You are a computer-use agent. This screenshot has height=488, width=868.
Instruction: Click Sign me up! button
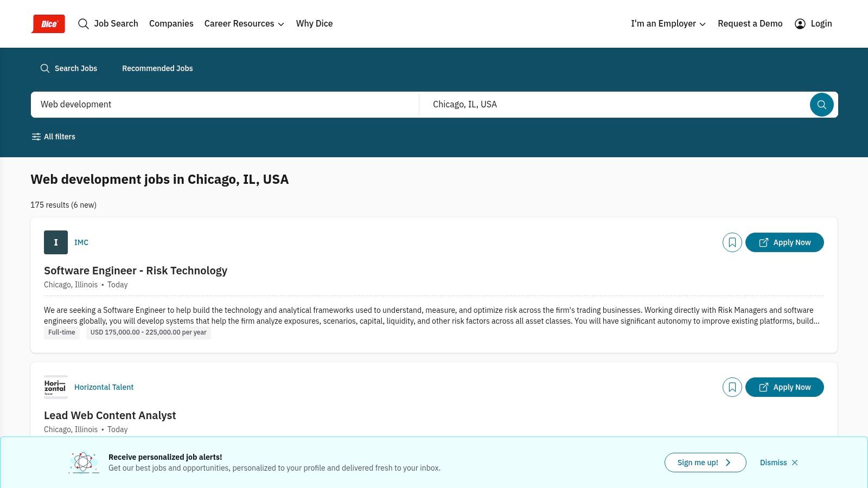click(x=705, y=463)
